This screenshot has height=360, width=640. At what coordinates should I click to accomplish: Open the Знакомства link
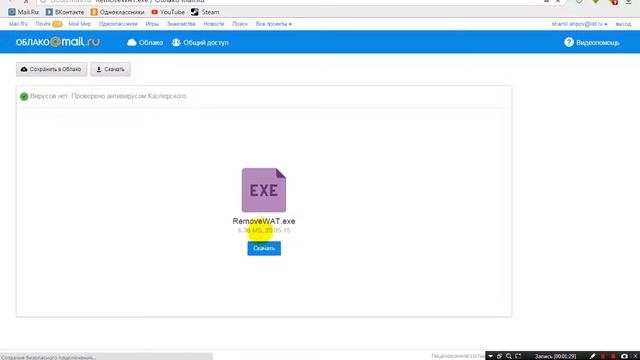[x=181, y=24]
